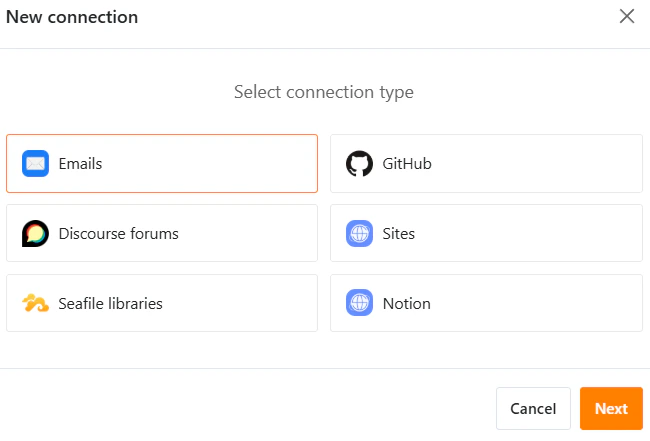The width and height of the screenshot is (650, 441).
Task: Click the yellow Seafile logo icon
Action: pyautogui.click(x=36, y=303)
